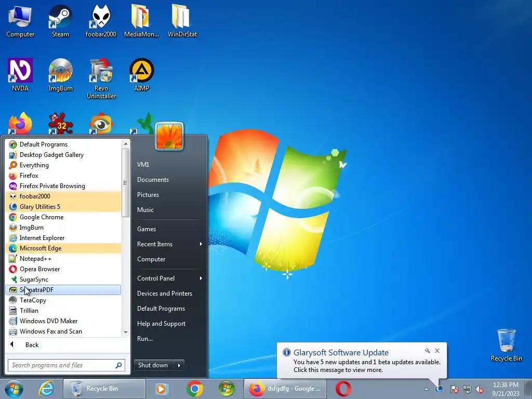Expand the Control Panel submenu arrow
The image size is (532, 399).
(x=201, y=278)
